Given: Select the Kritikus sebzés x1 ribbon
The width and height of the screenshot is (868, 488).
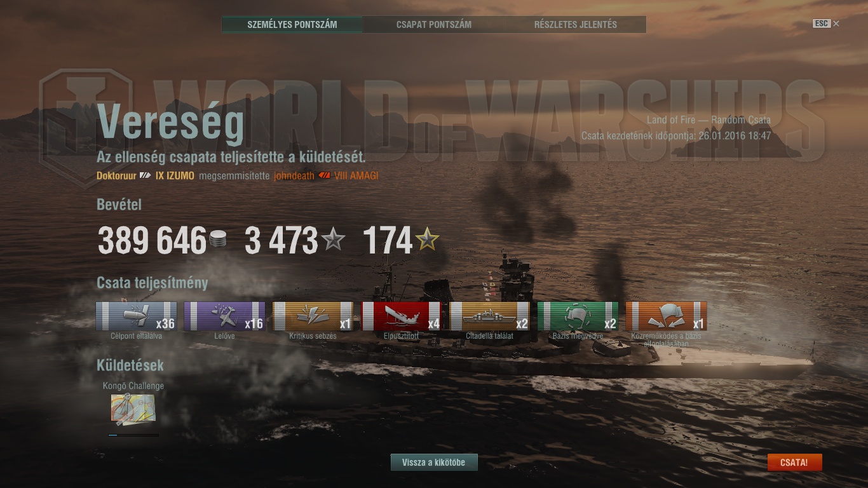Looking at the screenshot, I should (313, 316).
